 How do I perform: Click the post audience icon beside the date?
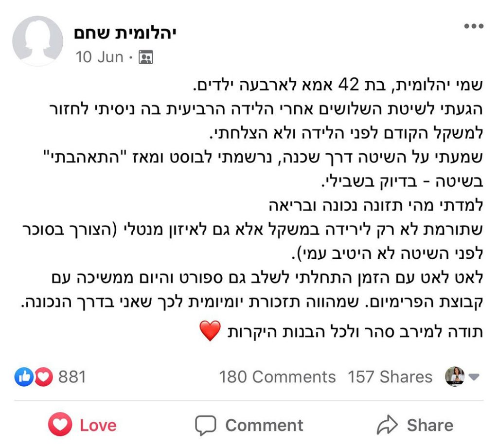(x=145, y=57)
